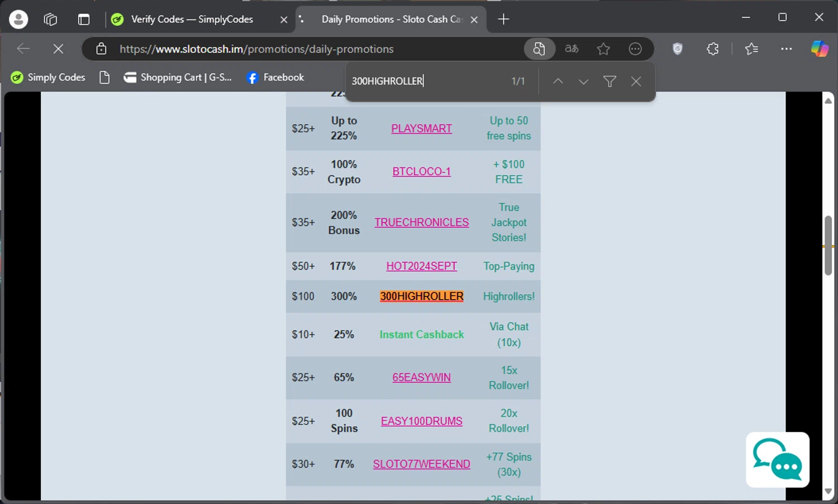Open Simply Codes bookmark
The width and height of the screenshot is (838, 504).
point(48,78)
